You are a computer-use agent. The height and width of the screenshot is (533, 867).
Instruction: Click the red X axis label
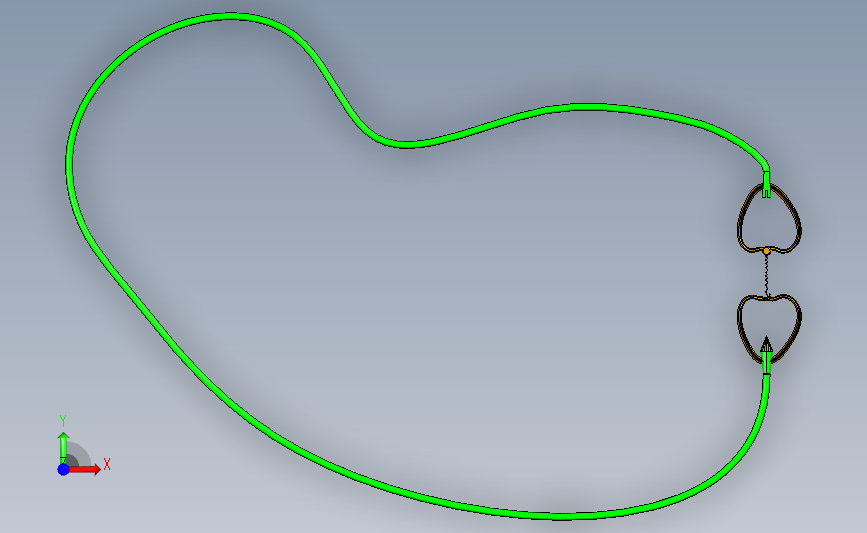(107, 464)
